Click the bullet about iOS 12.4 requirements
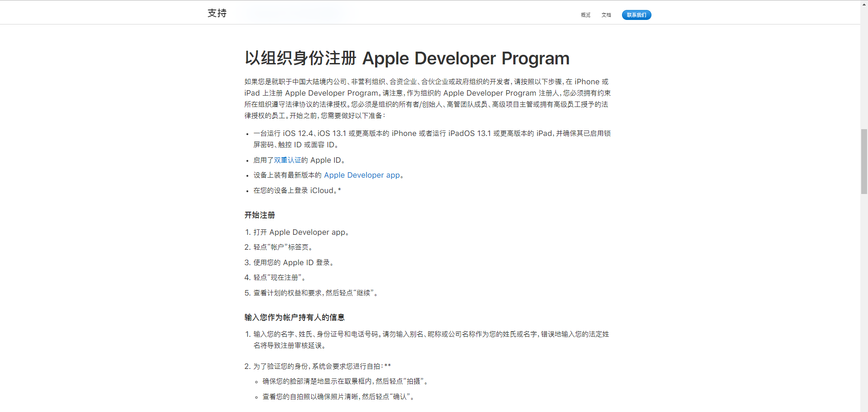Viewport: 868px width, 412px height. point(432,139)
